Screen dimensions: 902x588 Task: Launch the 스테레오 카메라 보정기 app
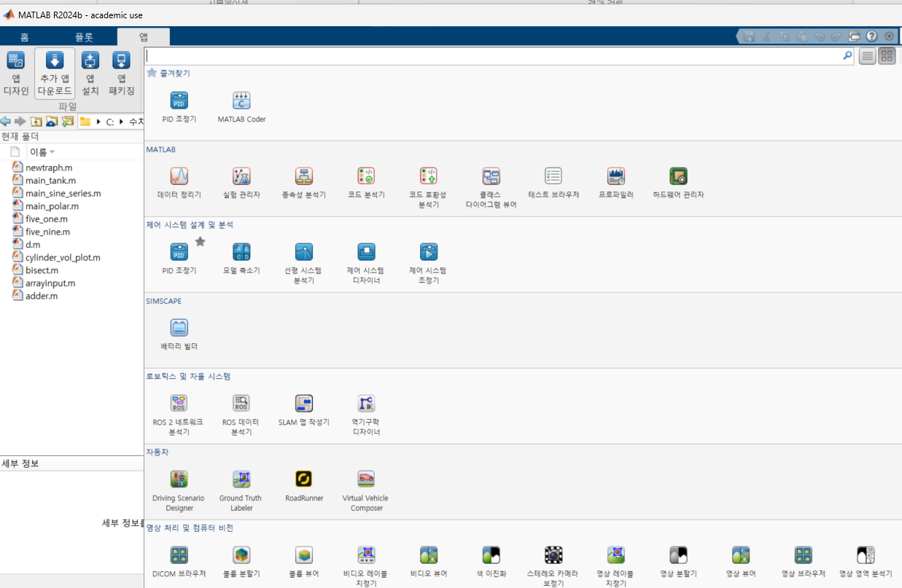click(553, 566)
